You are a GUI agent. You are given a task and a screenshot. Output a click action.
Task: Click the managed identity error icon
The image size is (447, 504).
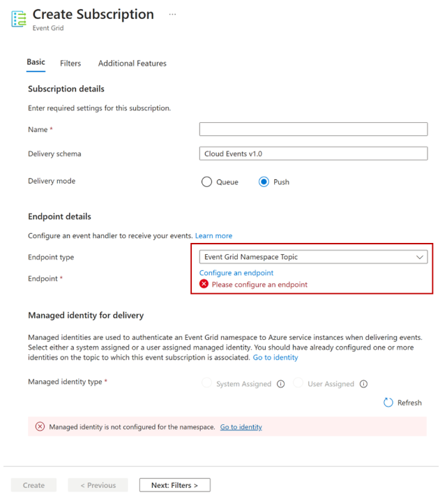[40, 427]
